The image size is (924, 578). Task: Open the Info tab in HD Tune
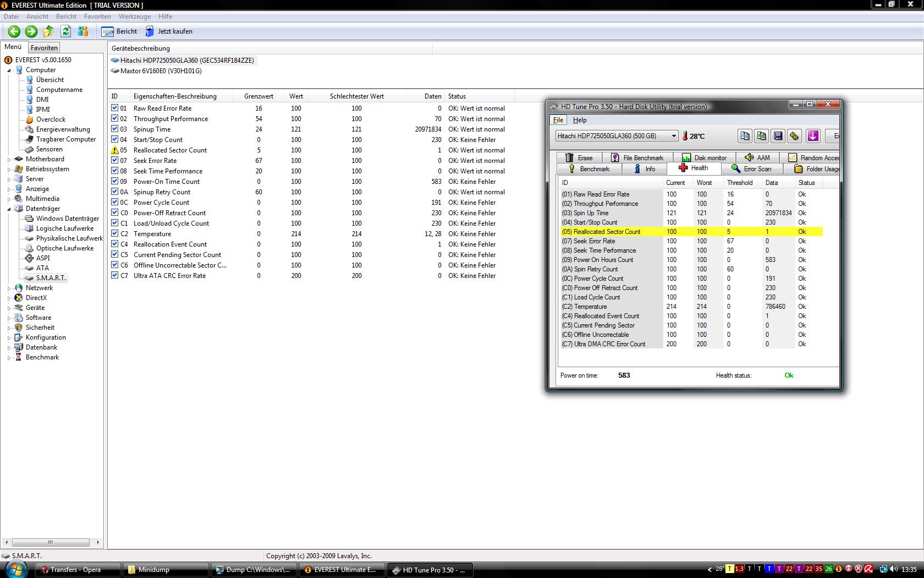645,169
